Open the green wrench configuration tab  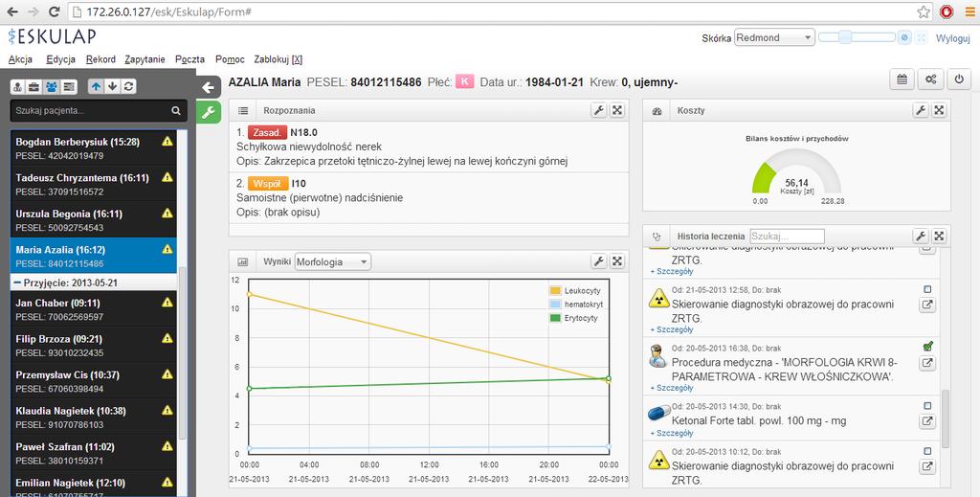(x=208, y=113)
